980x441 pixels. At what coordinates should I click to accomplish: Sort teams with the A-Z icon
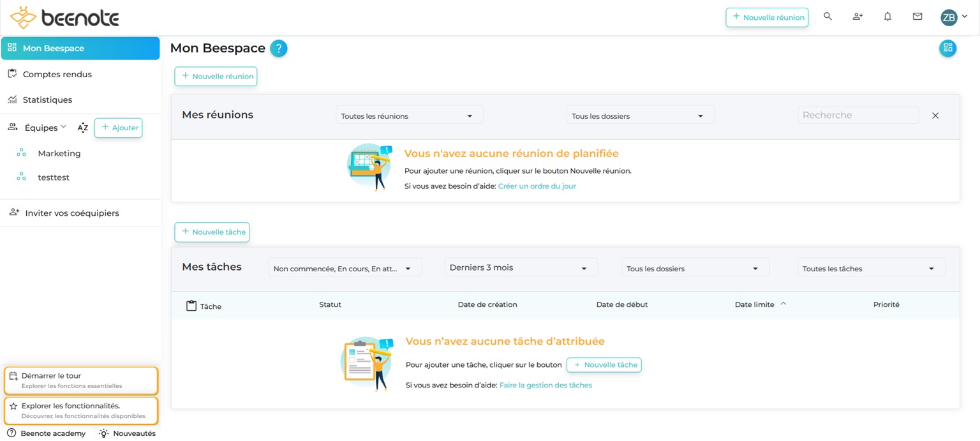coord(83,128)
